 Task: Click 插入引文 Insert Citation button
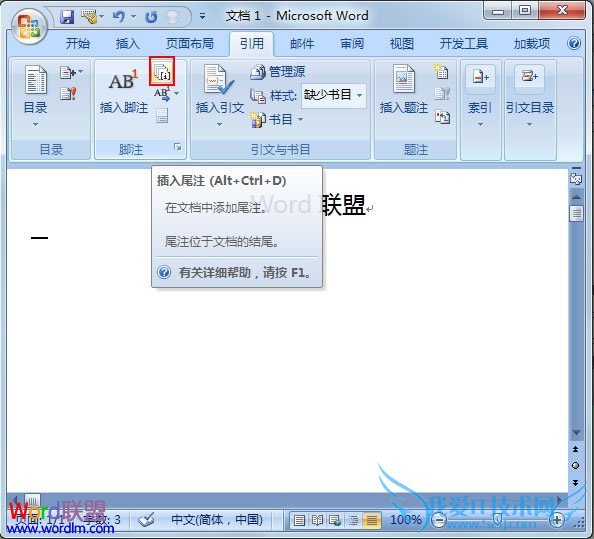pyautogui.click(x=219, y=96)
